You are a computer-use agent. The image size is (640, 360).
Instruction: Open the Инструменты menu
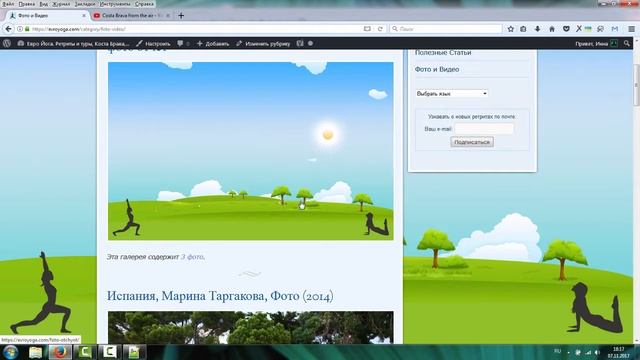pos(115,4)
